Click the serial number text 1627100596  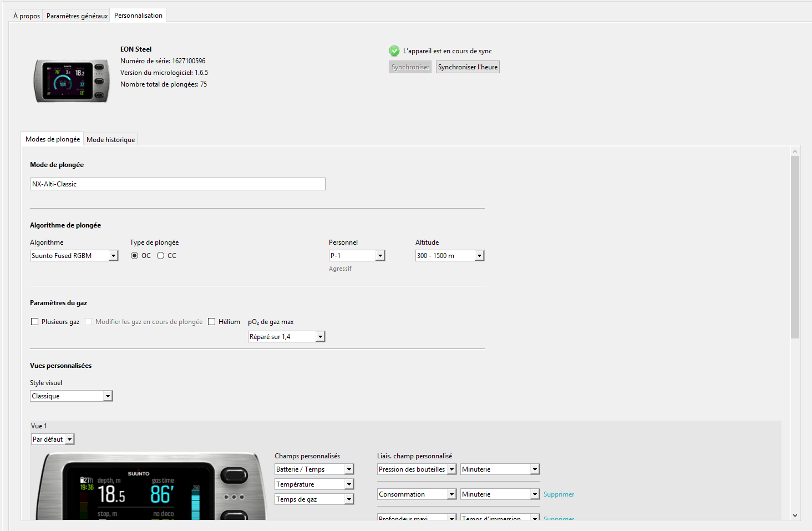click(x=189, y=61)
